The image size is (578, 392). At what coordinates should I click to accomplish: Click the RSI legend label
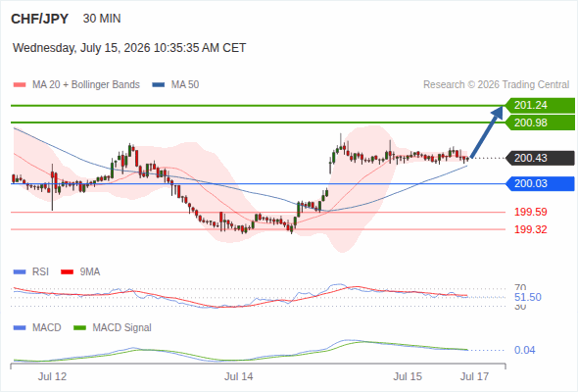(40, 272)
